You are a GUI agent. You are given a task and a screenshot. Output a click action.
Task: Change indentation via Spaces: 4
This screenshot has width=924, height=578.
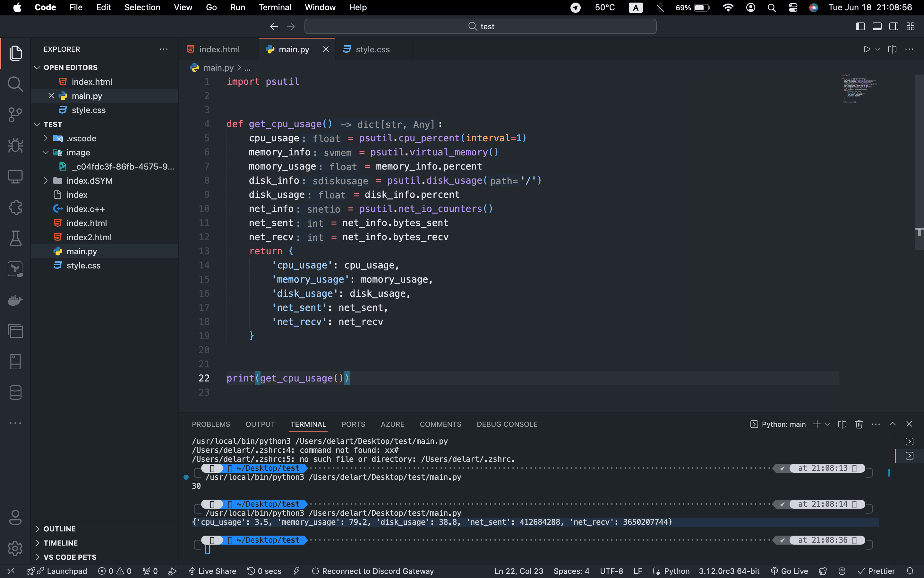pyautogui.click(x=571, y=571)
